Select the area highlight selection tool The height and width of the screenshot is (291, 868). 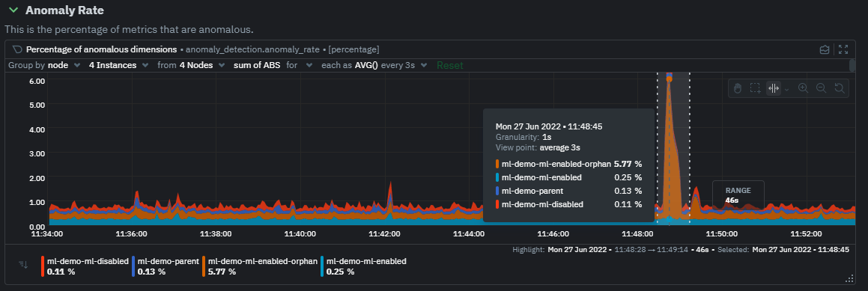(x=755, y=88)
